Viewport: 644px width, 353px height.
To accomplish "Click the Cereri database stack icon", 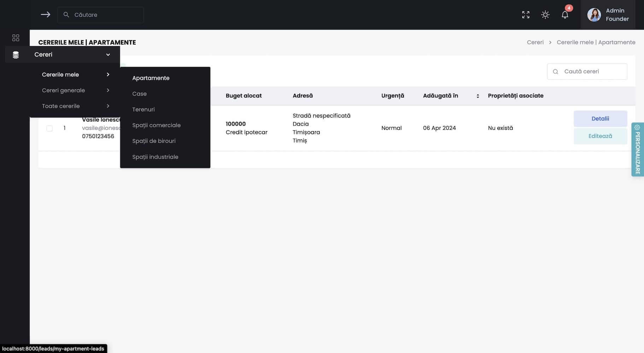I will click(16, 55).
